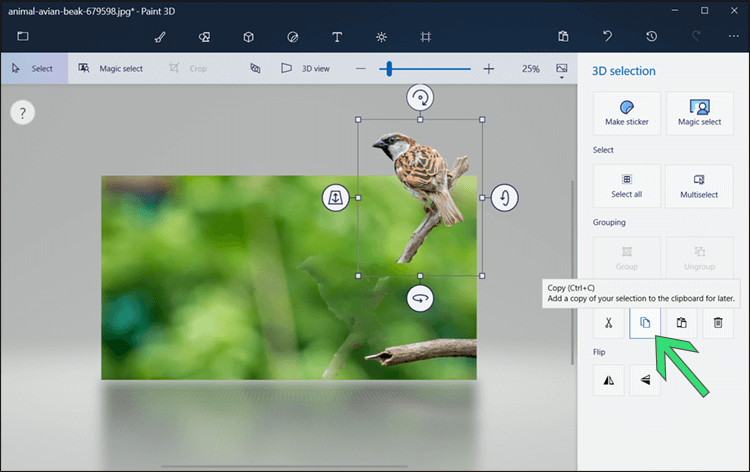Open the help question mark button
Image resolution: width=750 pixels, height=472 pixels.
tap(22, 113)
